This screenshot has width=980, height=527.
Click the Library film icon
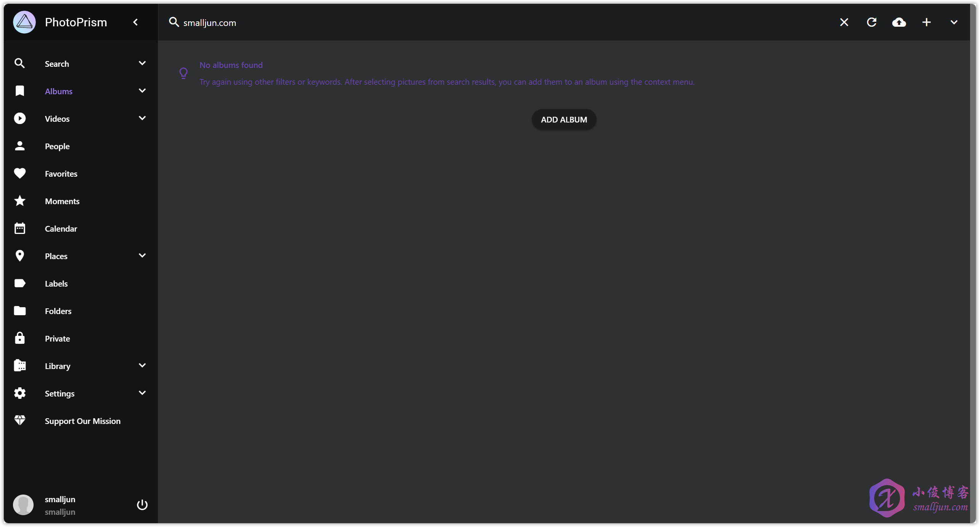pyautogui.click(x=19, y=366)
